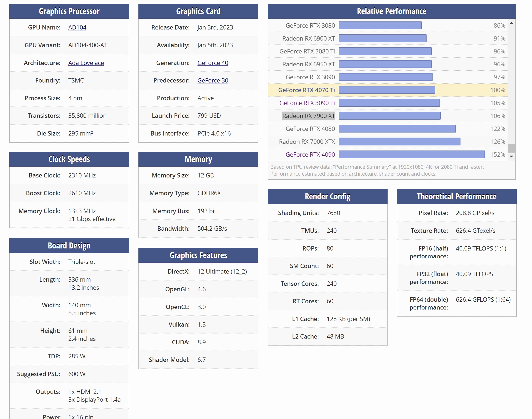The height and width of the screenshot is (419, 532).
Task: Click the L1 Cache value 128 KB (per SM)
Action: click(x=348, y=319)
